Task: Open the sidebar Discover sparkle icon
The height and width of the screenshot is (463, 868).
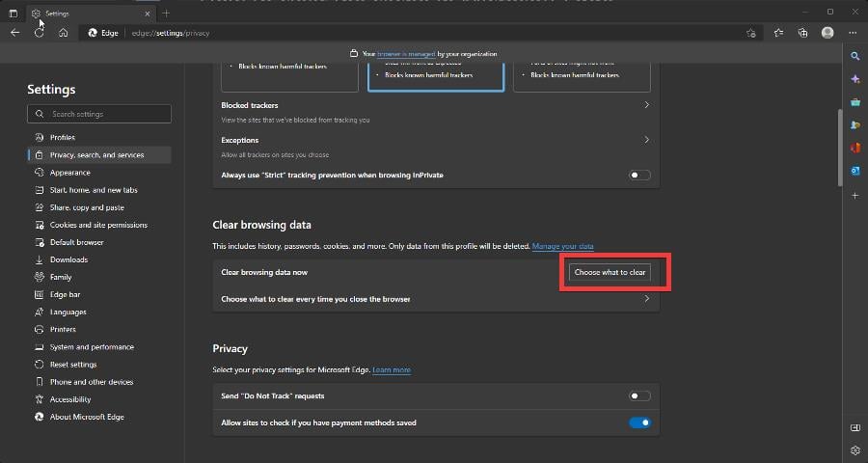Action: tap(855, 79)
